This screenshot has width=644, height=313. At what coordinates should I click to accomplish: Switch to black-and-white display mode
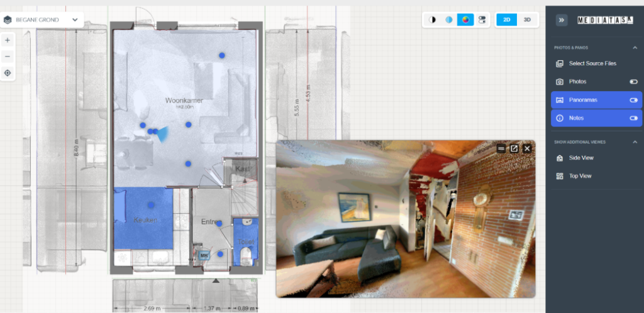tap(432, 19)
